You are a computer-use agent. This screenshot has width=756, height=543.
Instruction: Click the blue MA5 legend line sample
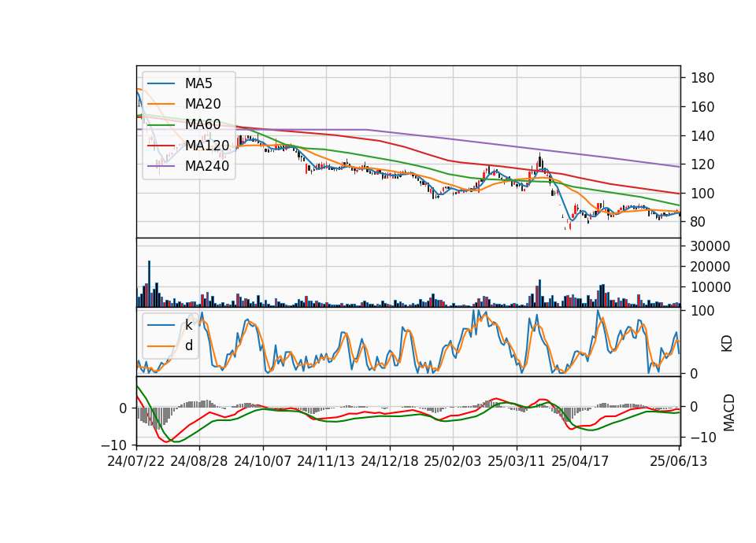161,83
